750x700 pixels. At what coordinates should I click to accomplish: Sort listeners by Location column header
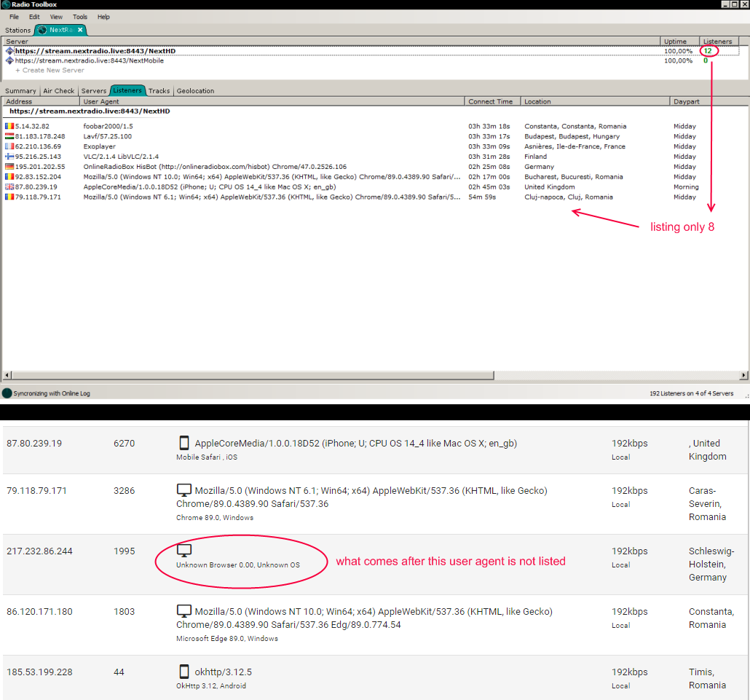537,102
